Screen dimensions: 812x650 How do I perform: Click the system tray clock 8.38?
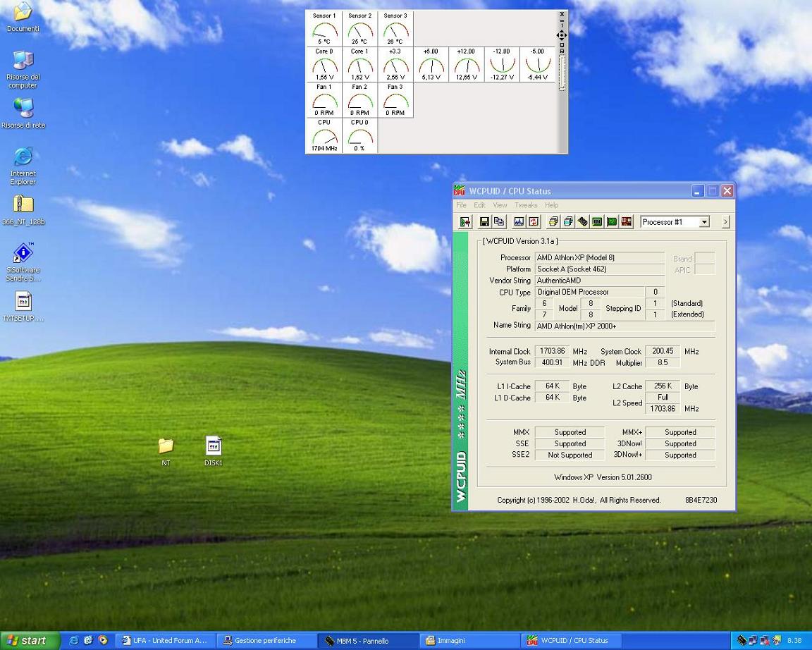794,641
